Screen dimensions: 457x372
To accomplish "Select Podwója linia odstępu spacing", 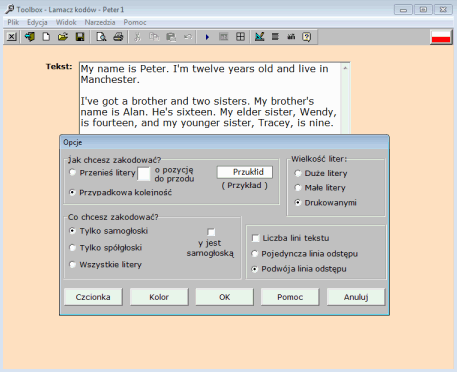I will (x=255, y=269).
